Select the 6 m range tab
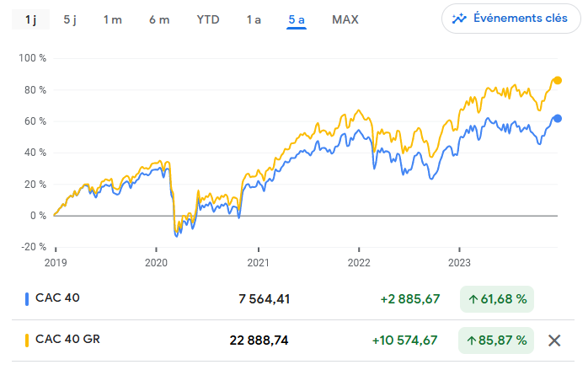Image resolution: width=588 pixels, height=370 pixels. (x=158, y=19)
